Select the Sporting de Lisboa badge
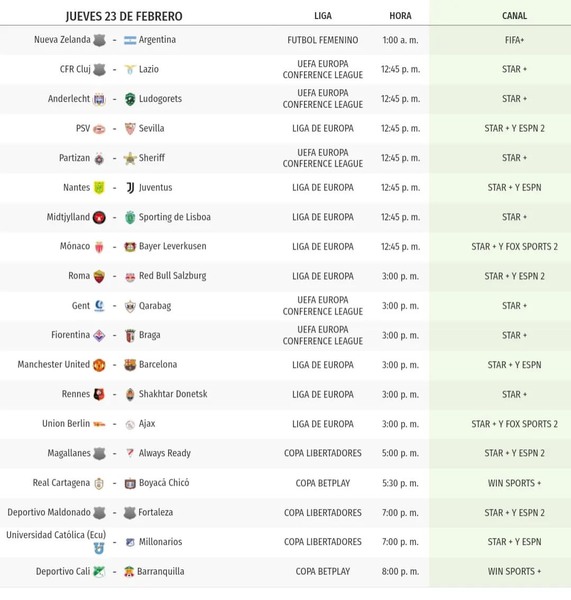Viewport: 571px width, 600px height. tap(130, 217)
